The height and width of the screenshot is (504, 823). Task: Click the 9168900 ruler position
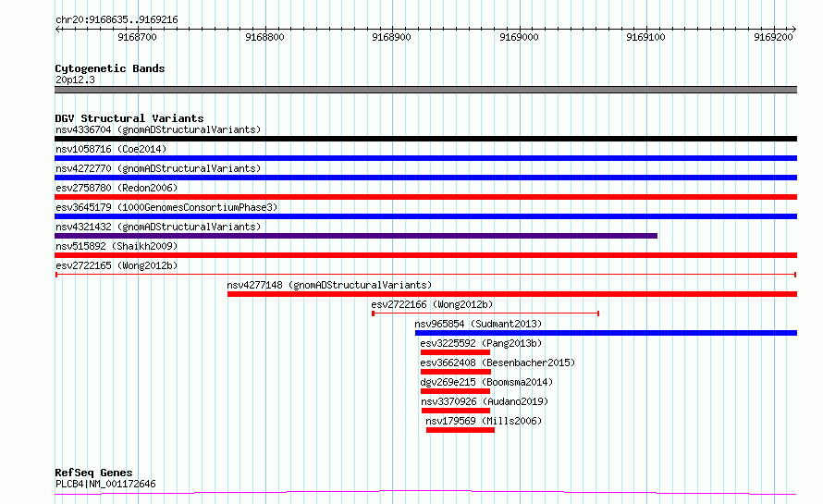391,37
